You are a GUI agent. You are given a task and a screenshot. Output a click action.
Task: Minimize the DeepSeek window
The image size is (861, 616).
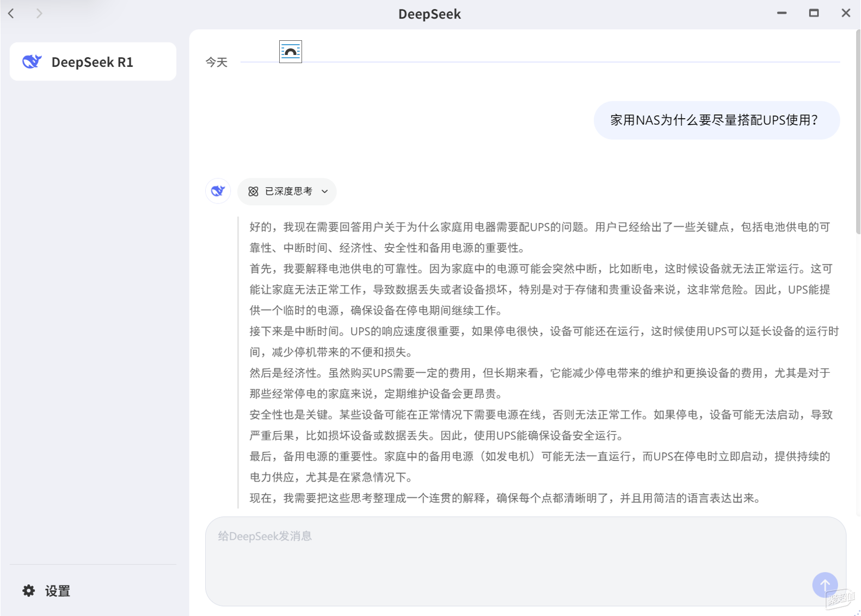[782, 13]
